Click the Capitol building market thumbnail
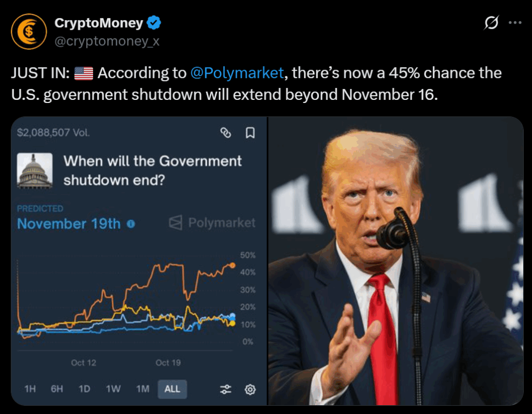Screen dimensions: 532x414 (35, 170)
